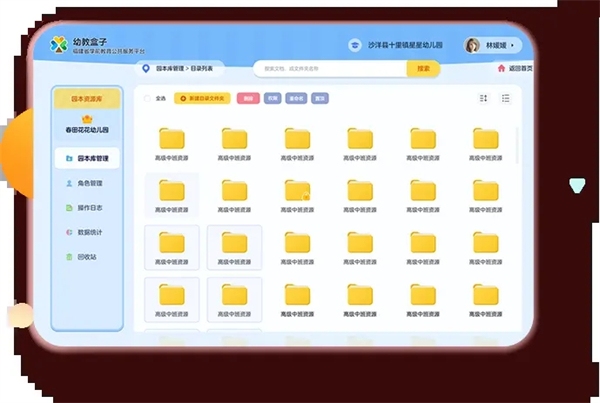Switch to list view icon
The image size is (600, 403).
(x=505, y=98)
